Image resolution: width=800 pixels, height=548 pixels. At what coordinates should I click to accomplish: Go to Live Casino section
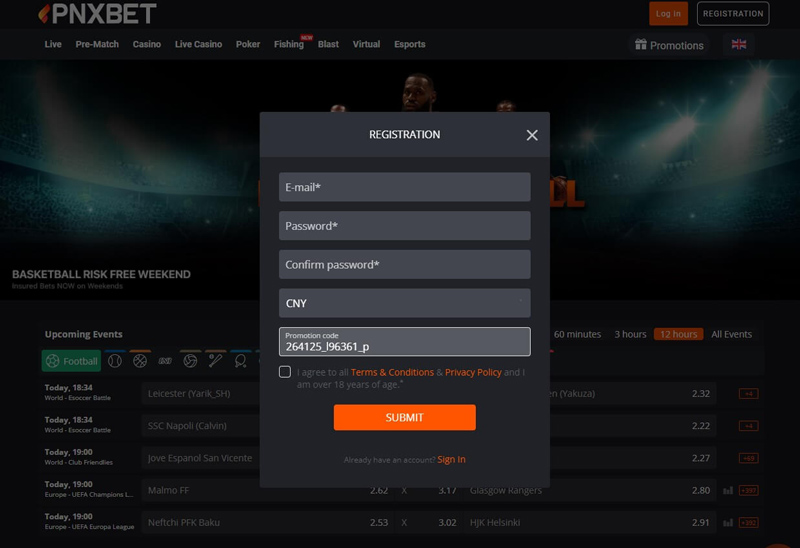pos(198,44)
